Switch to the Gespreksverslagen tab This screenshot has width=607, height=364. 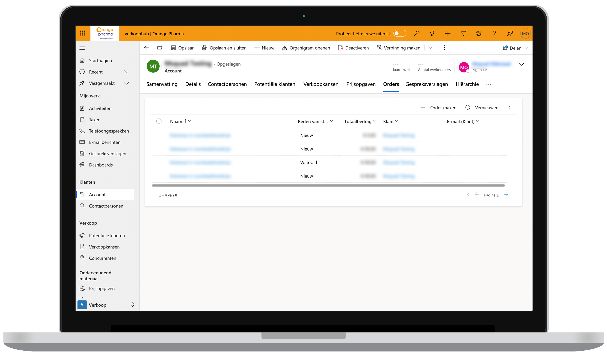tap(427, 84)
